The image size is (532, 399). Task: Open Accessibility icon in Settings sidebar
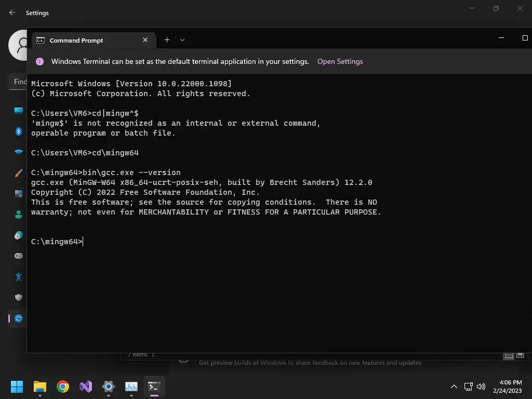19,277
